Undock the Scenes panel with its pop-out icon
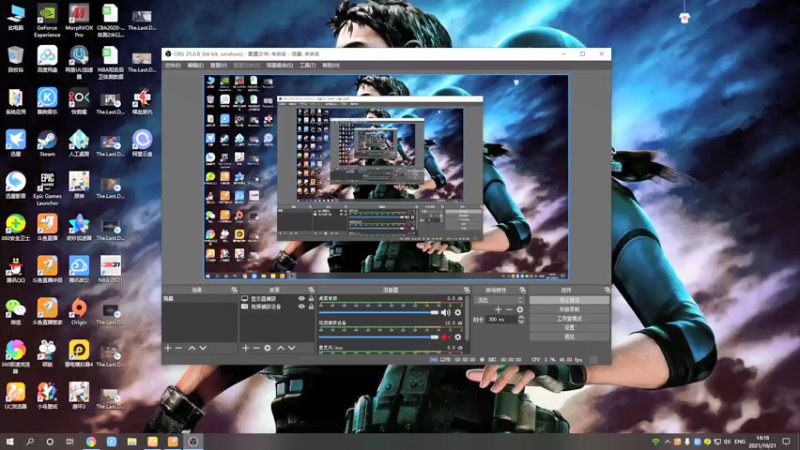Screen dimensions: 800x450 pyautogui.click(x=234, y=290)
